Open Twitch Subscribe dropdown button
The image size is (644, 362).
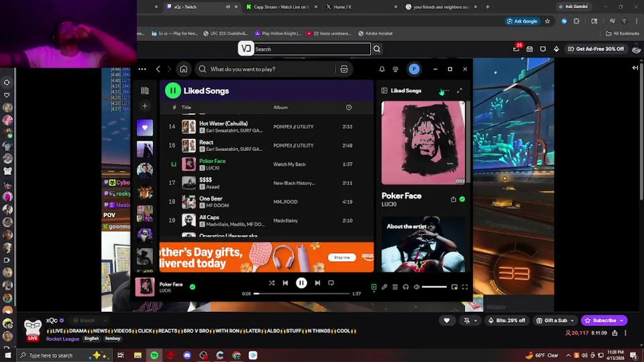pos(604,320)
